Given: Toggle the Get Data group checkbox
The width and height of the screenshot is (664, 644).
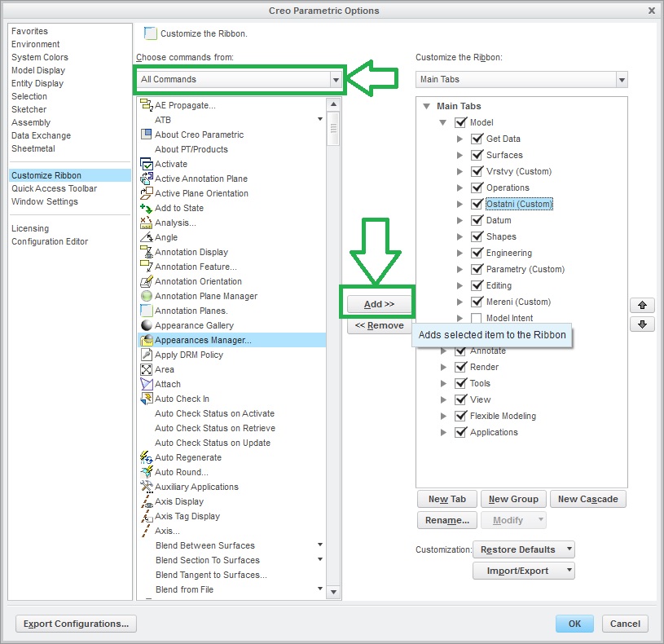Looking at the screenshot, I should click(x=477, y=139).
